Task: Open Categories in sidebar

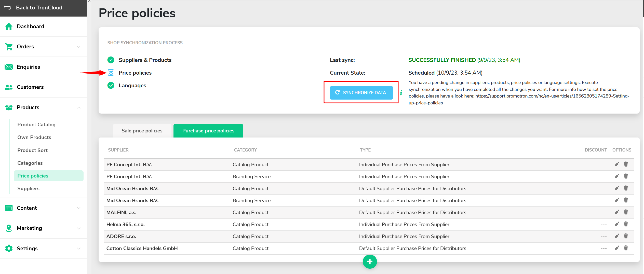Action: click(30, 163)
